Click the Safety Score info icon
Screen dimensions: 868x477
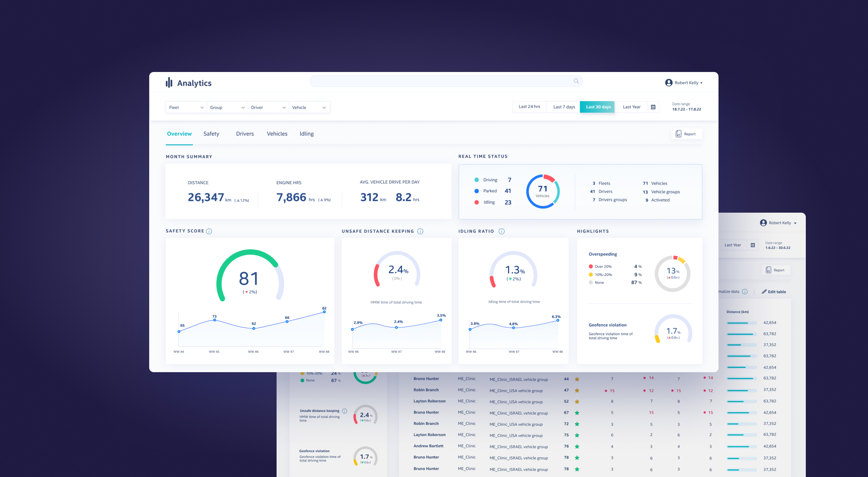[x=209, y=231]
